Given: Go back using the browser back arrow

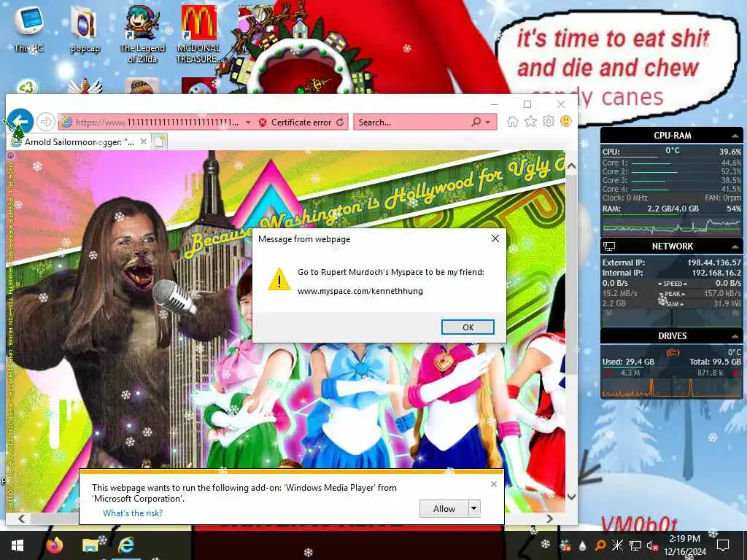Looking at the screenshot, I should [x=20, y=122].
